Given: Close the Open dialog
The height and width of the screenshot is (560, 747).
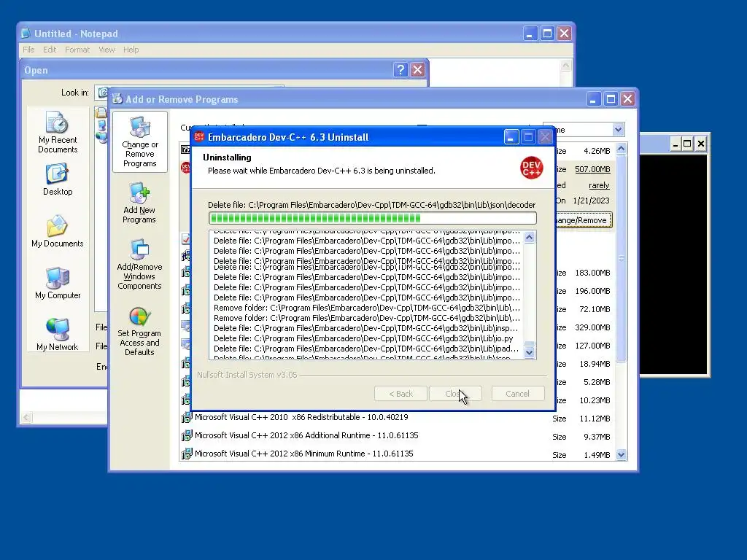Looking at the screenshot, I should pyautogui.click(x=418, y=70).
